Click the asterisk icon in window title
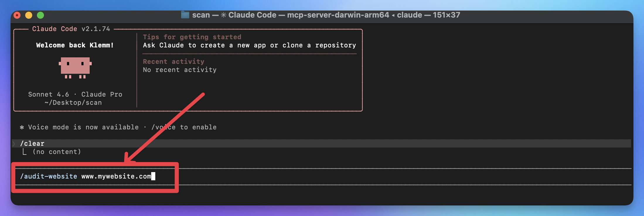Screen dimensions: 644x216 [x=224, y=15]
